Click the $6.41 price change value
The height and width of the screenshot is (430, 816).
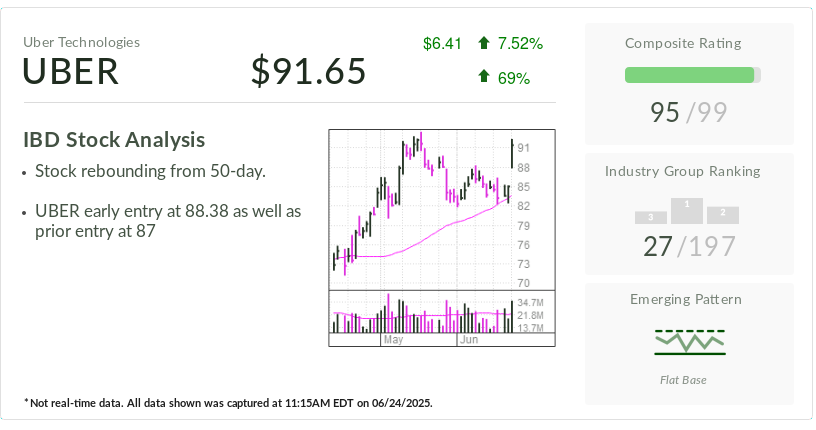(x=442, y=43)
